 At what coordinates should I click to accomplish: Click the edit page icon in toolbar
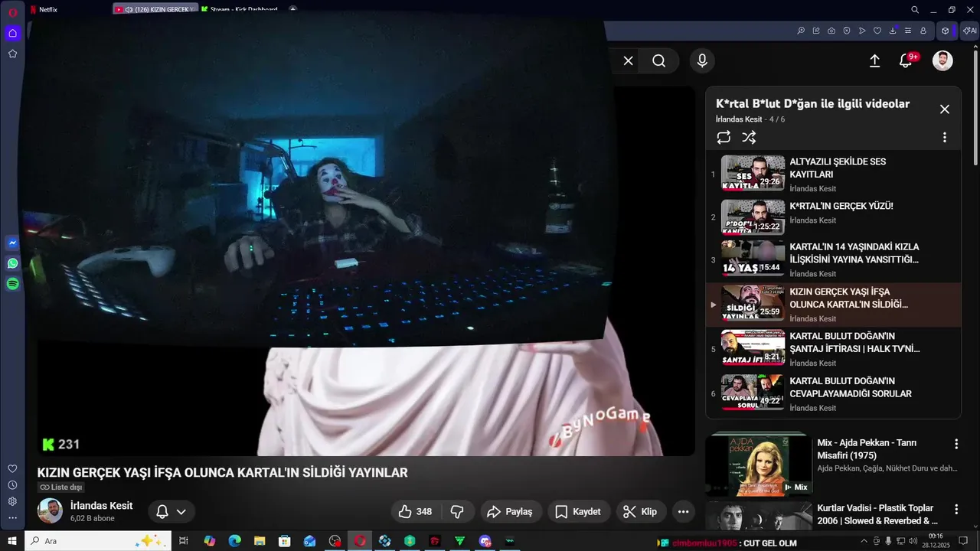816,31
